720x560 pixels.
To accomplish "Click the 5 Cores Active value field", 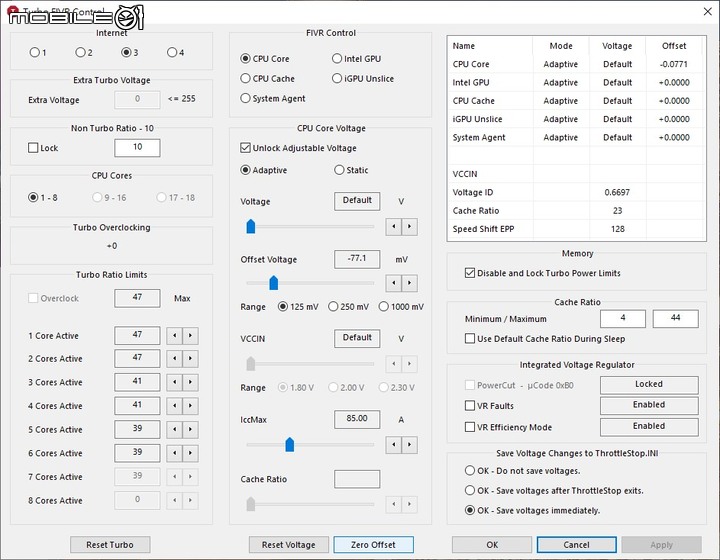I will pos(137,429).
